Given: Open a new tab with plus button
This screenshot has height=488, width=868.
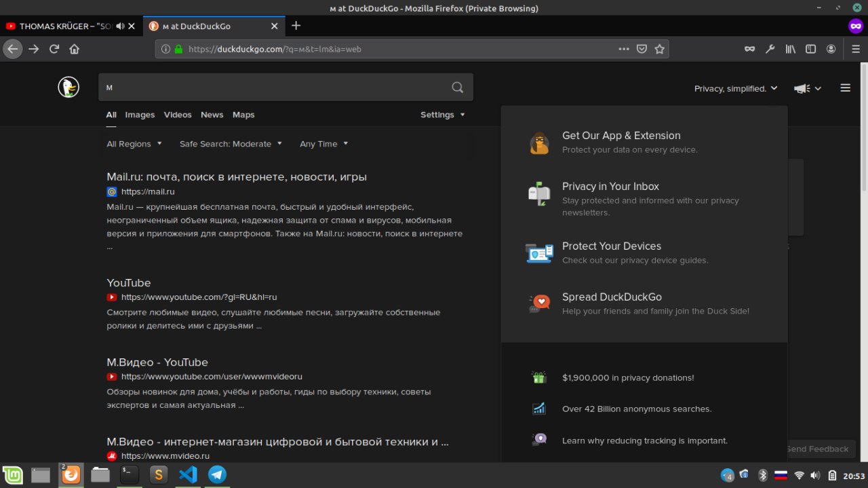Looking at the screenshot, I should click(296, 26).
